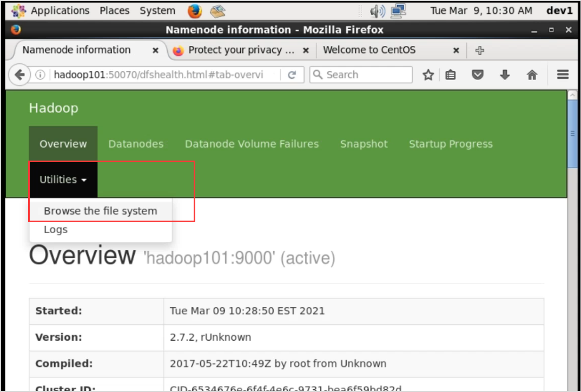Click the Version: row label
The image size is (581, 392).
pyautogui.click(x=58, y=337)
